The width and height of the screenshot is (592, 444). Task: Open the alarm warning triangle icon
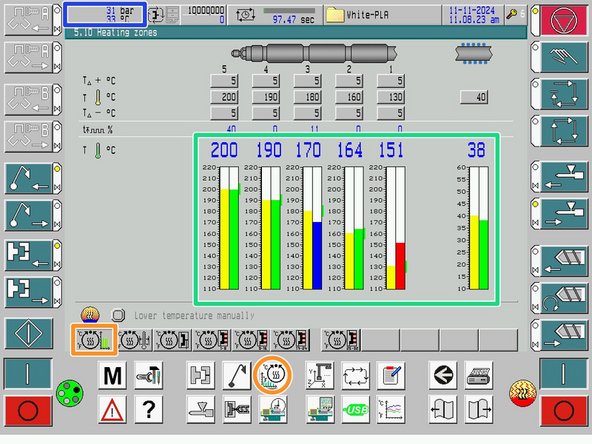[x=112, y=410]
